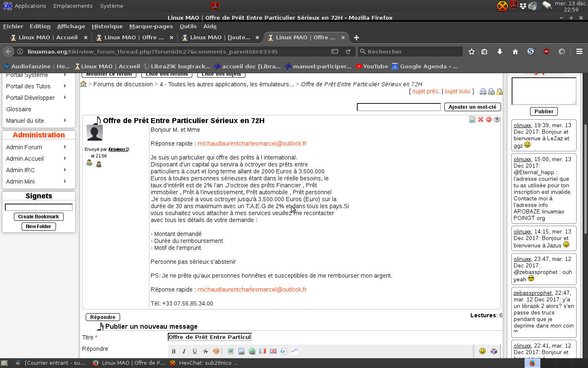The image size is (588, 368).
Task: Switch to the Linux MAO | [Joute... tab
Action: click(x=220, y=37)
